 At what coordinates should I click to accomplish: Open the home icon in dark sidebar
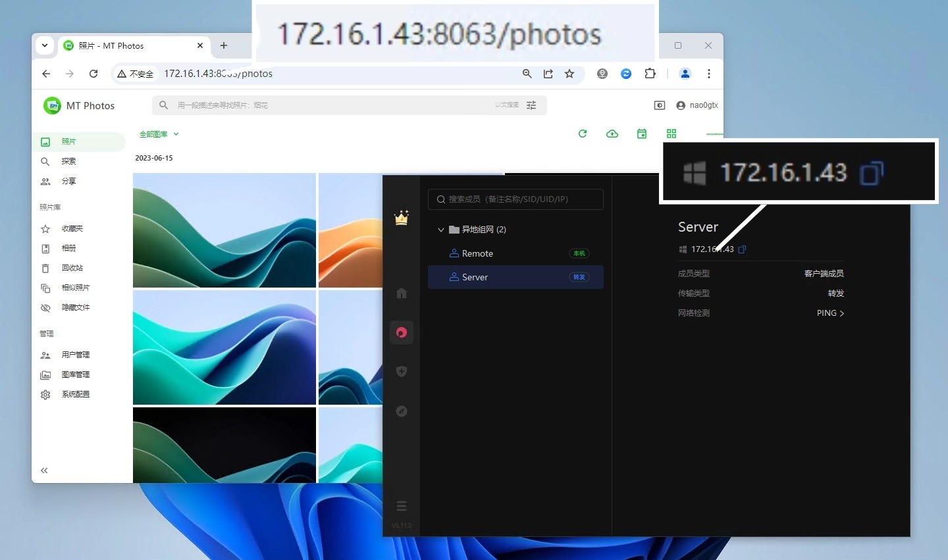pos(402,293)
